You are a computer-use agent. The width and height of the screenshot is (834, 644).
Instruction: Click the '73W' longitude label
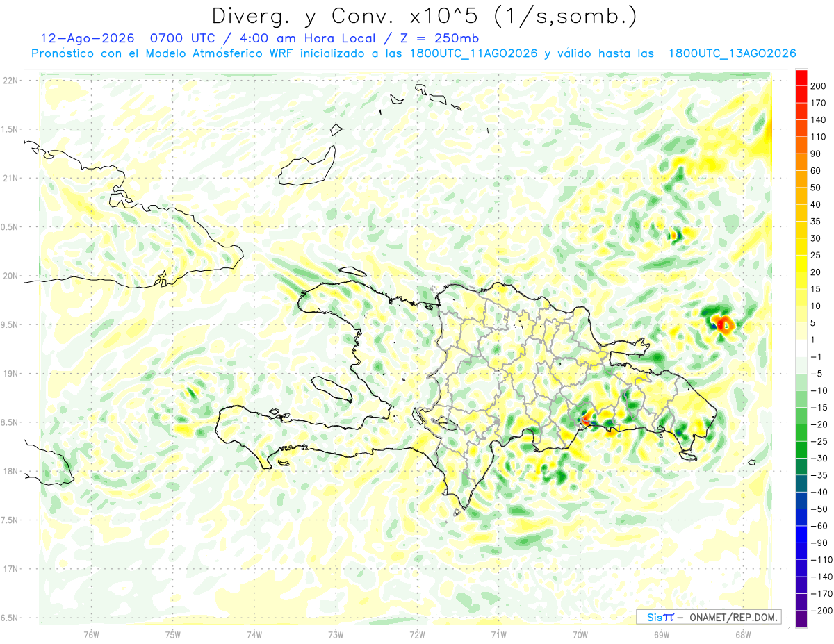336,634
